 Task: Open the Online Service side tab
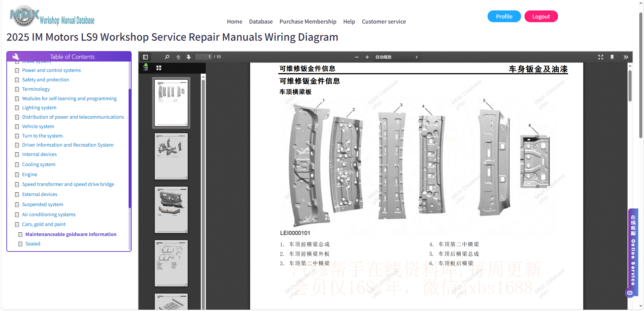tap(633, 250)
